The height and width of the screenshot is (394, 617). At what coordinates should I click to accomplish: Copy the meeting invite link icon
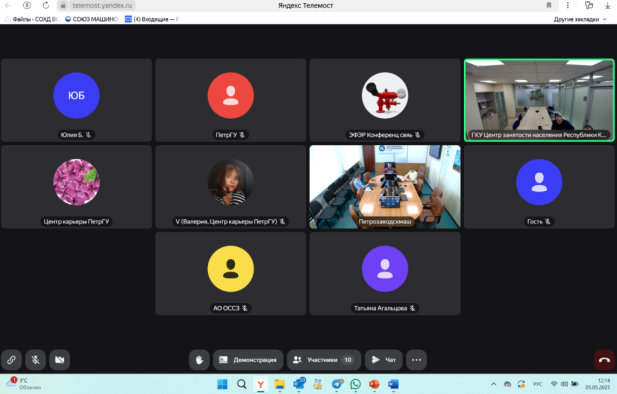[11, 360]
